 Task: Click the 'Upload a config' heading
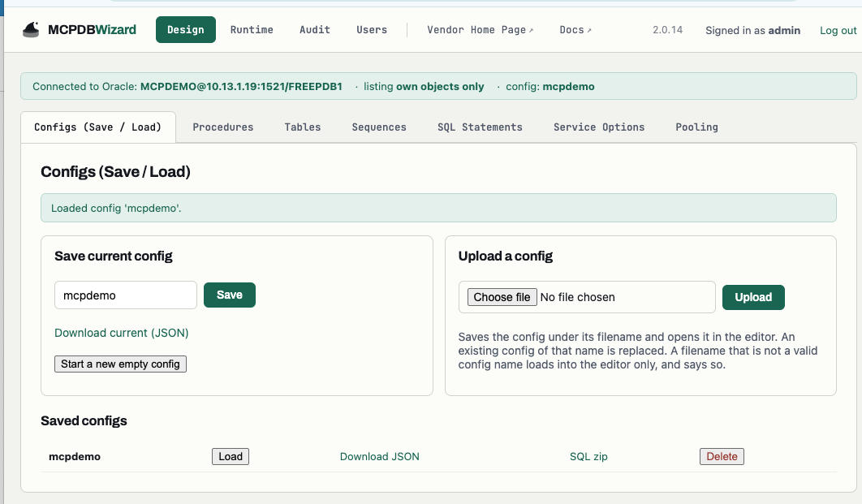pos(505,256)
